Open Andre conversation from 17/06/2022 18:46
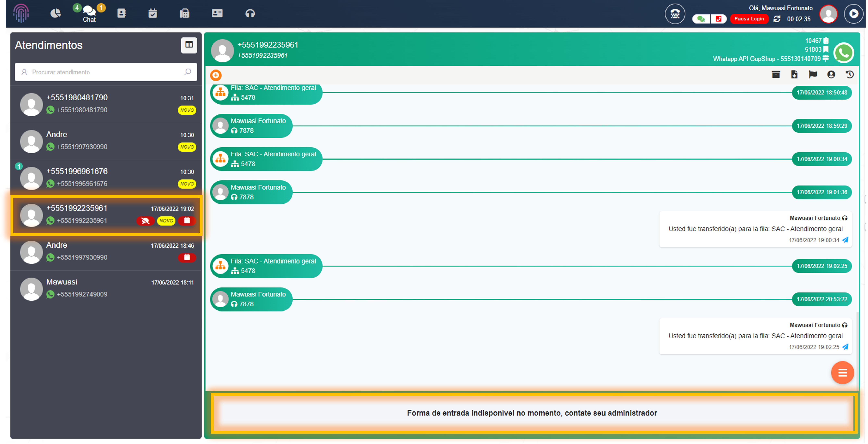This screenshot has height=444, width=868. tap(106, 252)
